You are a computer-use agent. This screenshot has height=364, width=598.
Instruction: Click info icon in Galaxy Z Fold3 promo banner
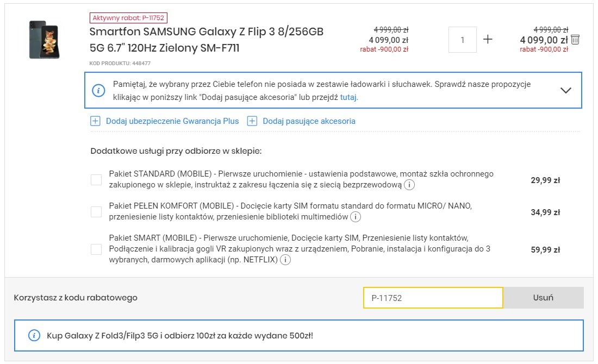tap(34, 336)
